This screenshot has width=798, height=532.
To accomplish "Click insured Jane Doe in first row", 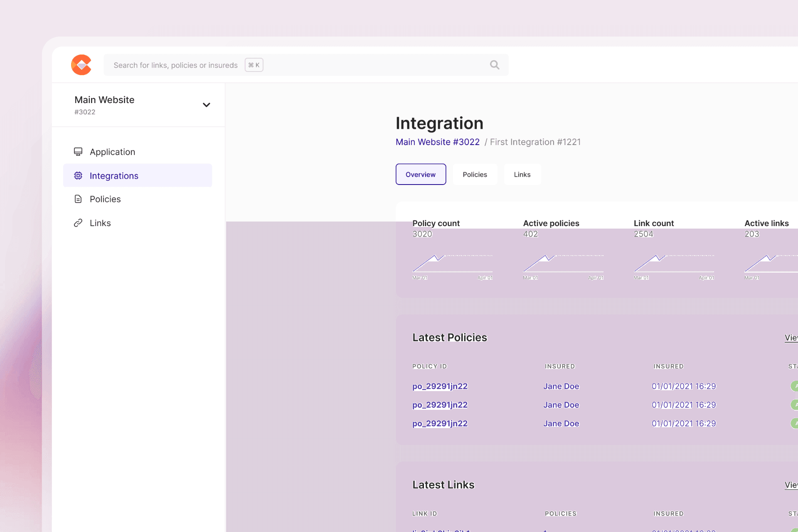I will tap(561, 386).
